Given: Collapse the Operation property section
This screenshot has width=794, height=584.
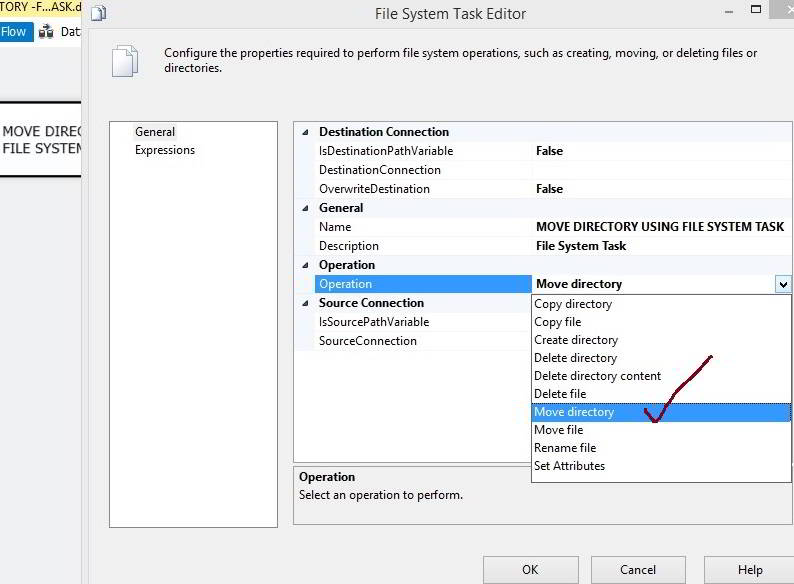Looking at the screenshot, I should 305,265.
